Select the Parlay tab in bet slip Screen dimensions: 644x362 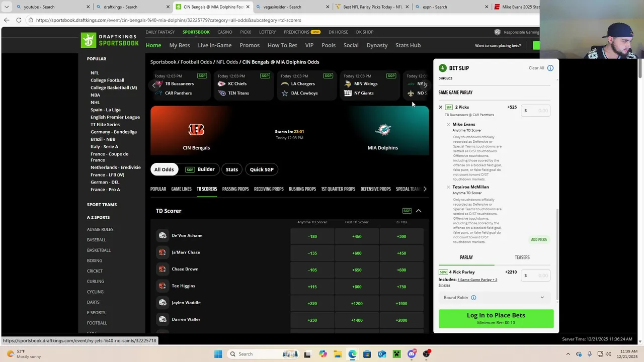tap(466, 257)
